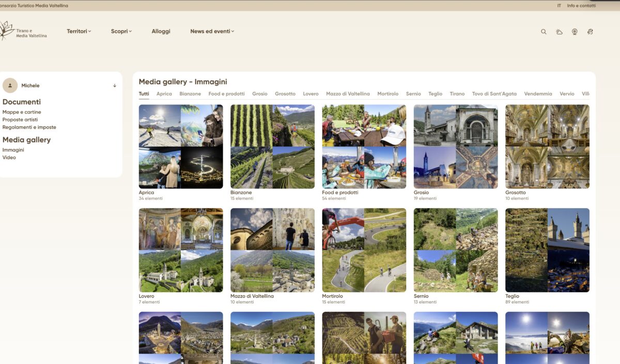620x364 pixels.
Task: Open the Bianzone album thumbnail
Action: pos(272,147)
